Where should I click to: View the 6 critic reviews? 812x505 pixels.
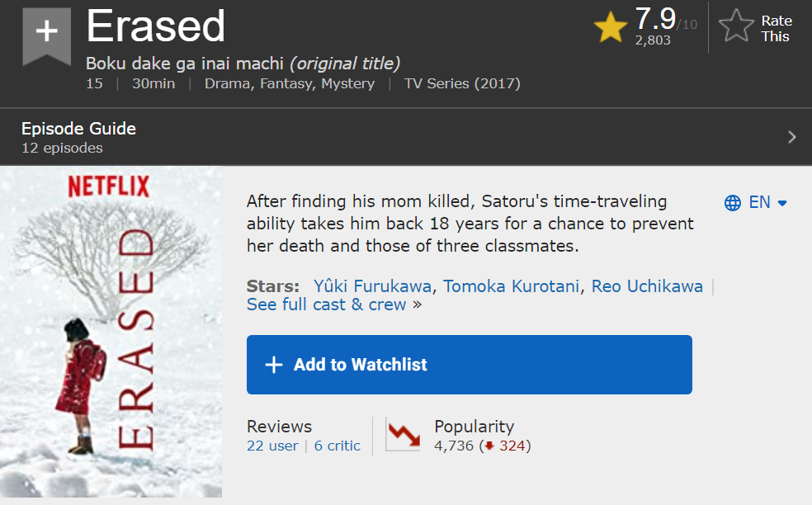[x=338, y=446]
